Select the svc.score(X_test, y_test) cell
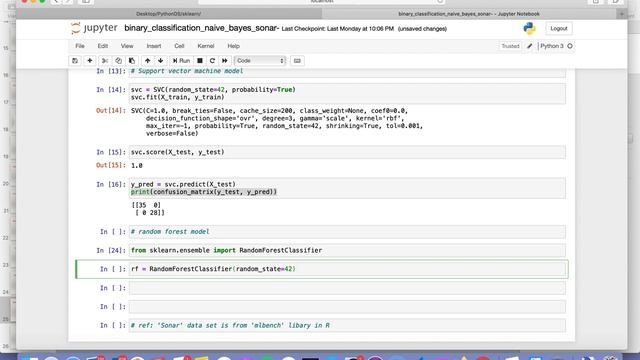 [347, 152]
